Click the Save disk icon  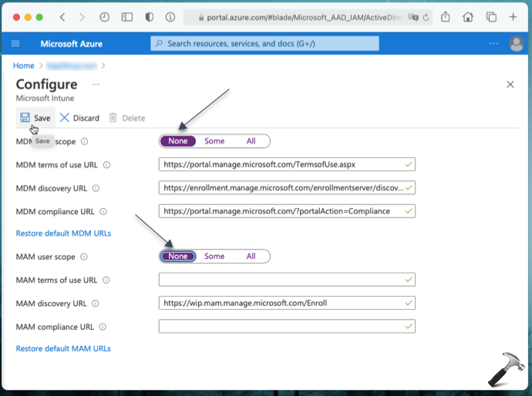click(x=25, y=118)
